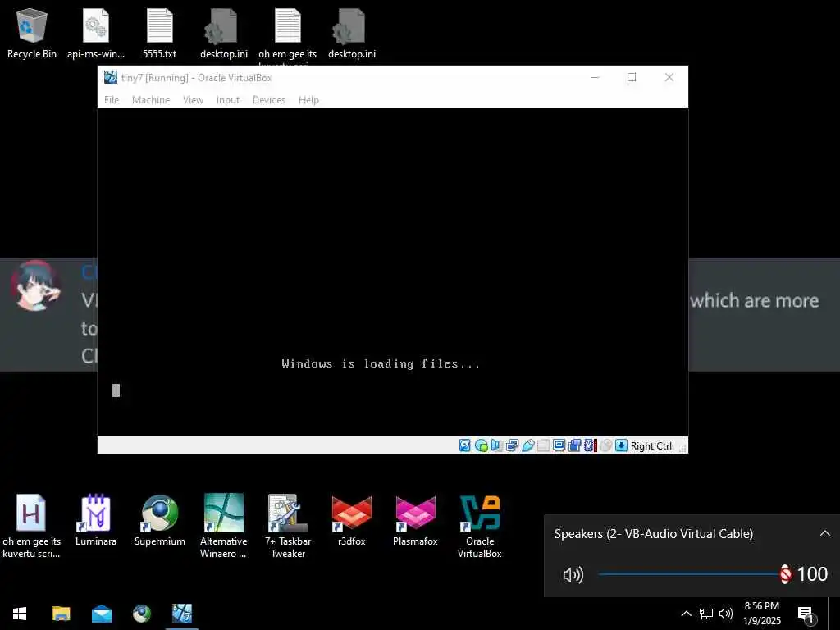Open the Input menu in VirtualBox
Screen dimensions: 840x630
coord(228,99)
